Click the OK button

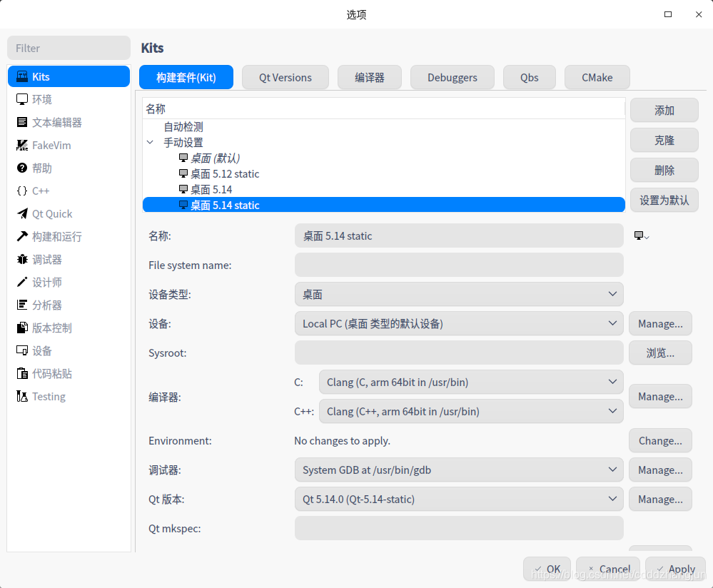(x=547, y=569)
